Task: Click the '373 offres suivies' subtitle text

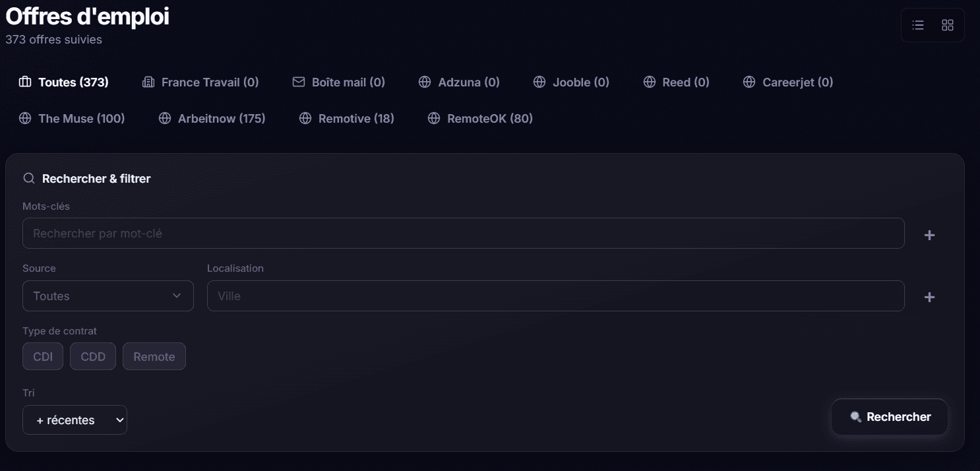Action: [x=54, y=40]
